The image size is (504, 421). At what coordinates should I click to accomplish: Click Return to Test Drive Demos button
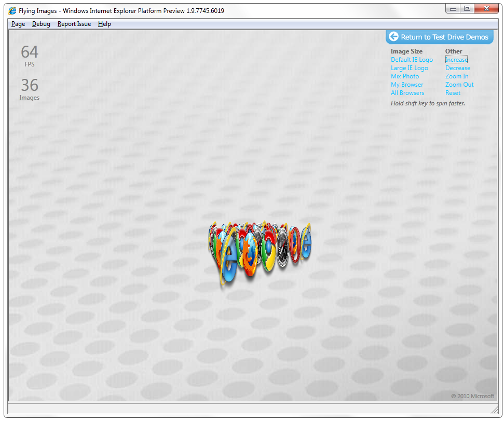point(440,37)
